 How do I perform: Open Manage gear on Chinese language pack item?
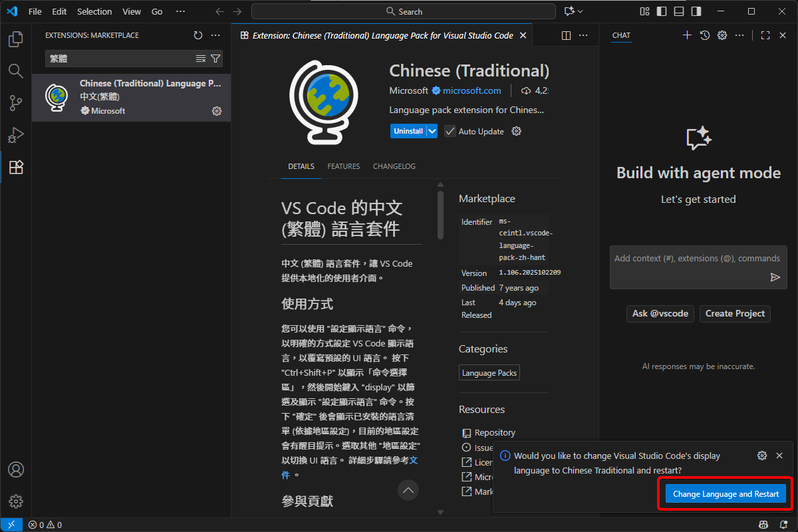point(216,111)
